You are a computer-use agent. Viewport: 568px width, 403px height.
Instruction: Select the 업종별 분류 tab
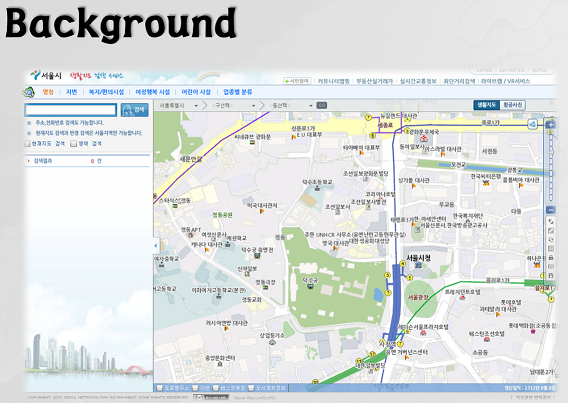click(238, 92)
